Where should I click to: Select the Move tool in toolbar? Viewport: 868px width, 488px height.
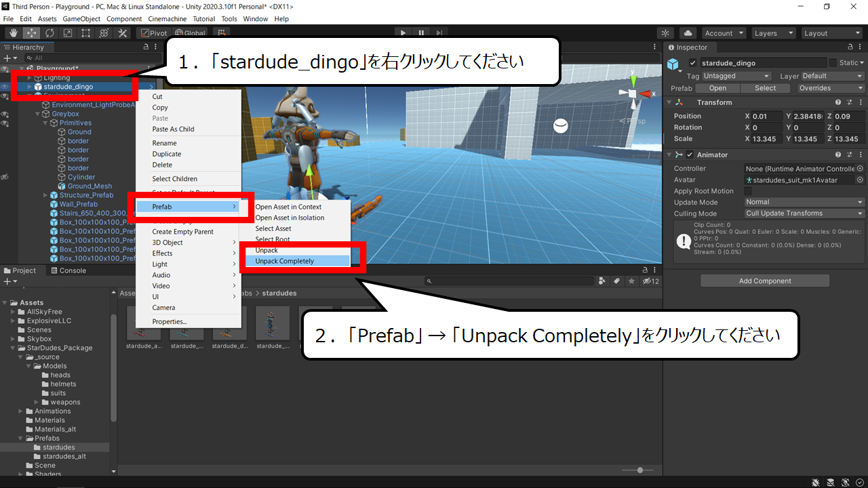point(31,33)
